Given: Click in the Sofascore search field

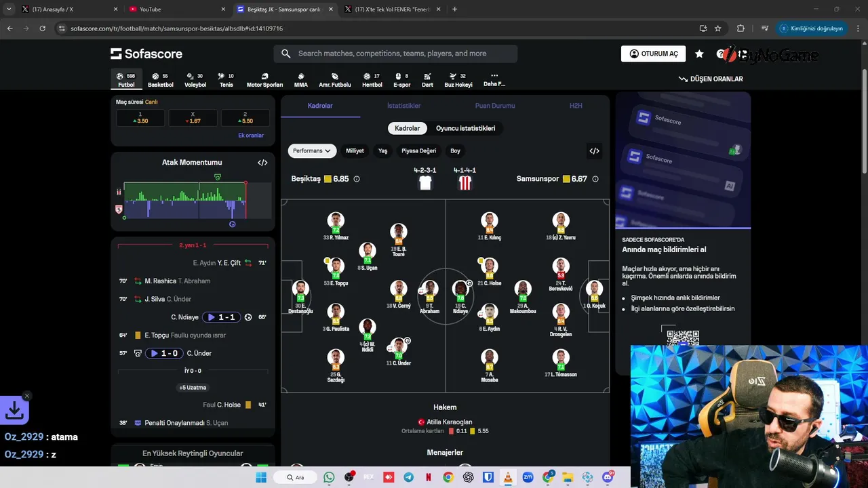Looking at the screenshot, I should coord(395,54).
